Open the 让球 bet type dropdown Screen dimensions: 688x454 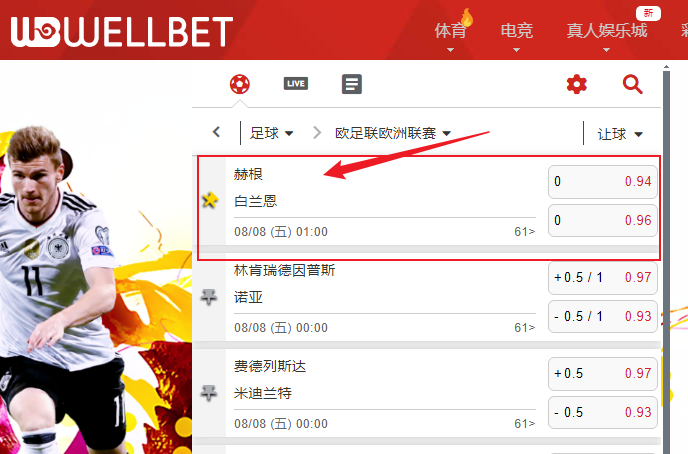click(620, 134)
